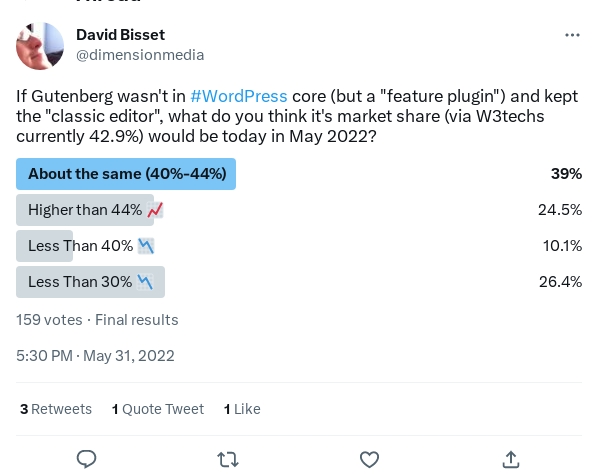The height and width of the screenshot is (474, 598).
Task: Click the red upward chart emoji
Action: click(x=155, y=210)
